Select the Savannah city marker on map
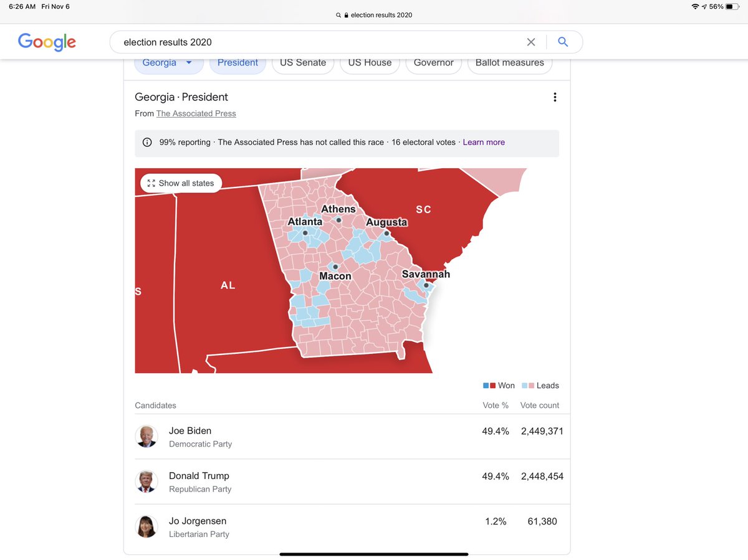The width and height of the screenshot is (748, 560). (426, 285)
